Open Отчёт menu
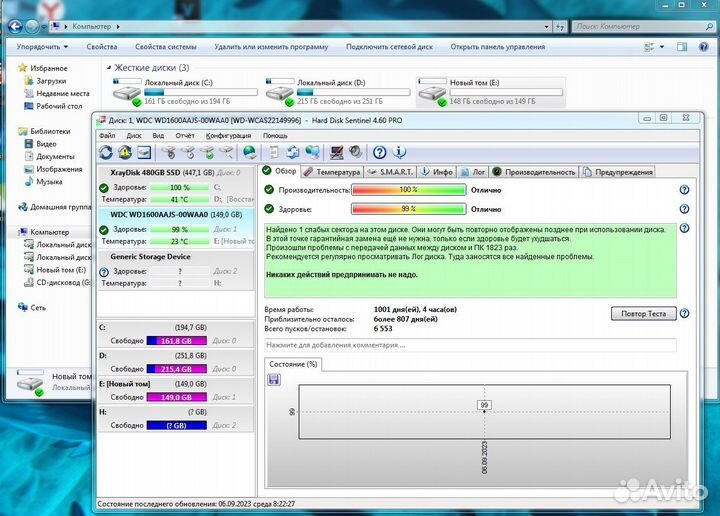The height and width of the screenshot is (516, 720). [x=185, y=135]
